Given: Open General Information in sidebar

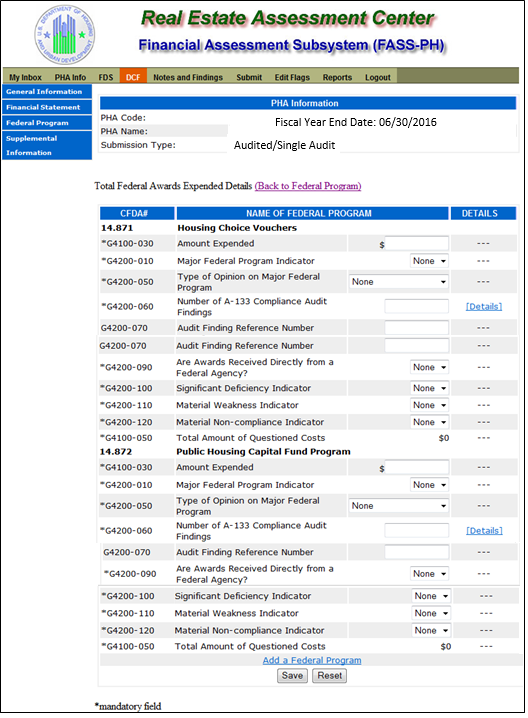Looking at the screenshot, I should pyautogui.click(x=47, y=92).
